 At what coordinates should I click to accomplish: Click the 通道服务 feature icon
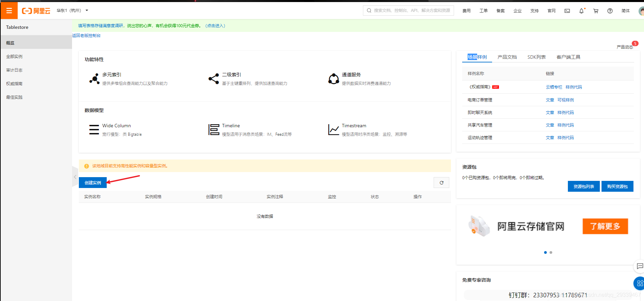(334, 79)
